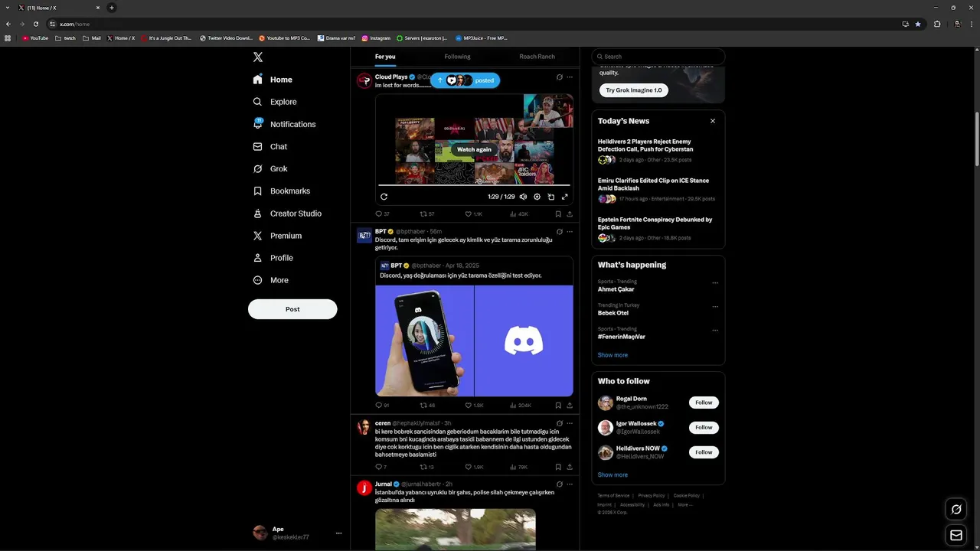The height and width of the screenshot is (551, 980).
Task: Click the video progress bar
Action: click(x=474, y=185)
